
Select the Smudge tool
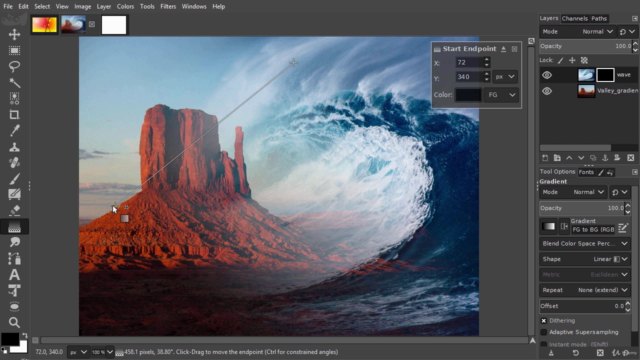pos(14,242)
